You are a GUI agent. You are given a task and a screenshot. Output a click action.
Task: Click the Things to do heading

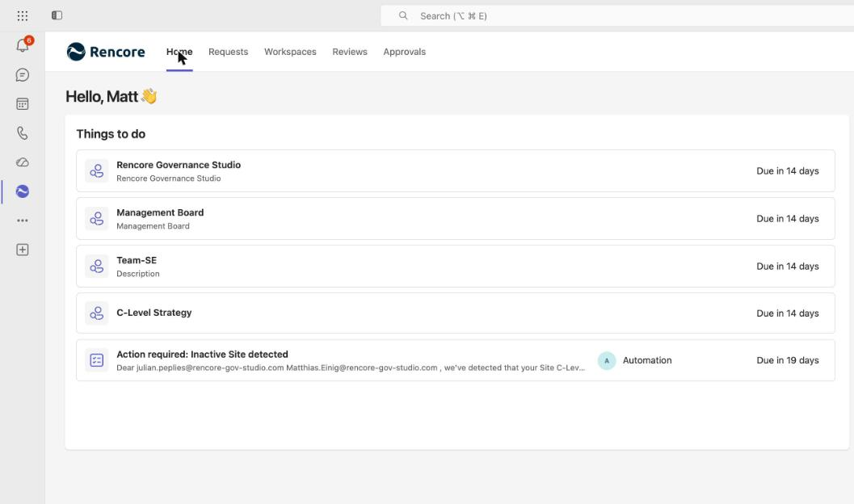[111, 134]
